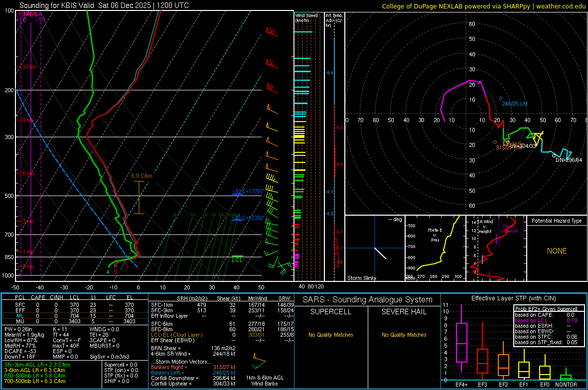
Task: Select the '3 km' height marker
Action: (x=28, y=221)
